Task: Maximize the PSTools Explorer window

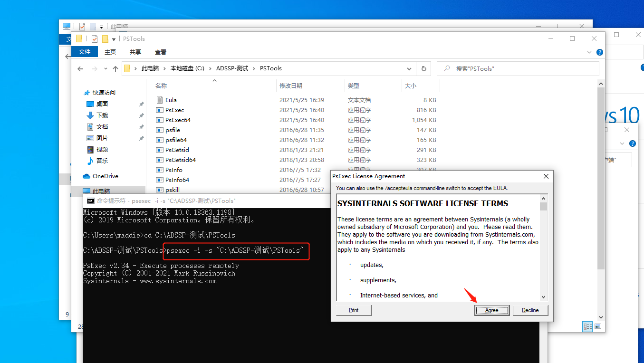Action: pyautogui.click(x=572, y=39)
